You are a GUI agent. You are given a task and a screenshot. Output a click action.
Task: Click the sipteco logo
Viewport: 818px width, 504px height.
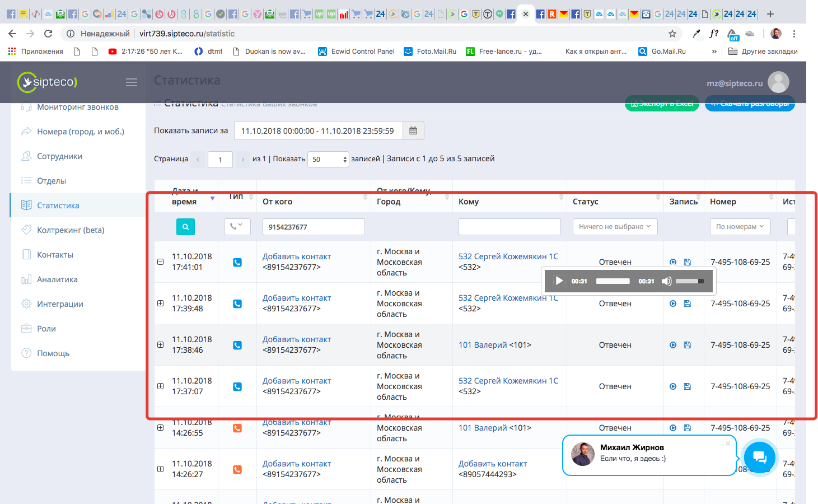point(48,82)
